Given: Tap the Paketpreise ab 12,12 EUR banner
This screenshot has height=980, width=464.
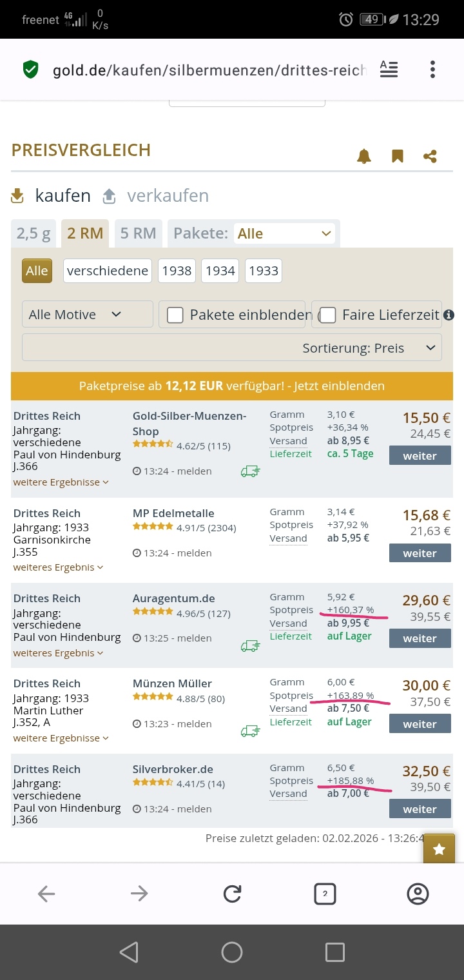Looking at the screenshot, I should (232, 386).
